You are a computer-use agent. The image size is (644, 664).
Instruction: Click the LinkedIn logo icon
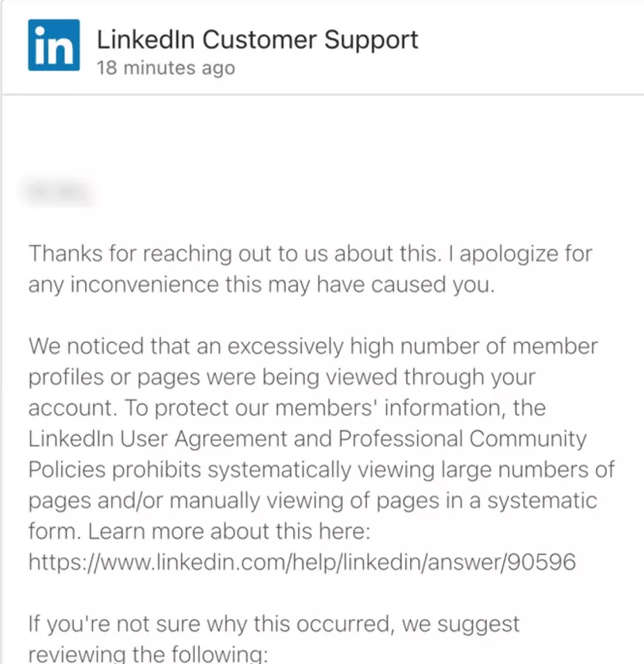(53, 45)
